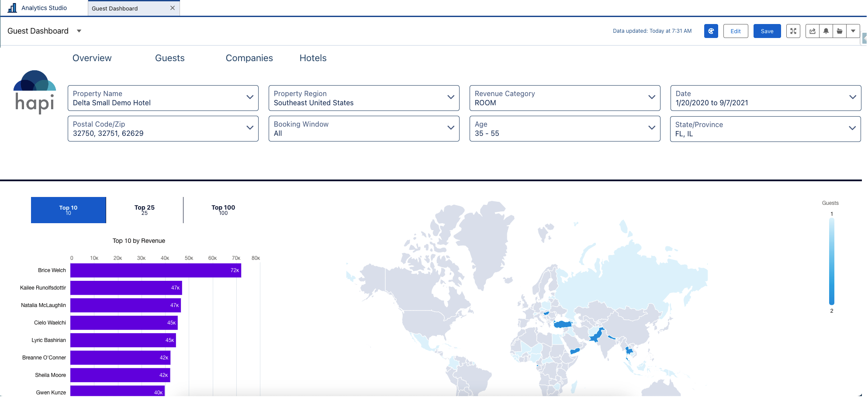Click the folder icon in toolbar
868x397 pixels.
(839, 31)
